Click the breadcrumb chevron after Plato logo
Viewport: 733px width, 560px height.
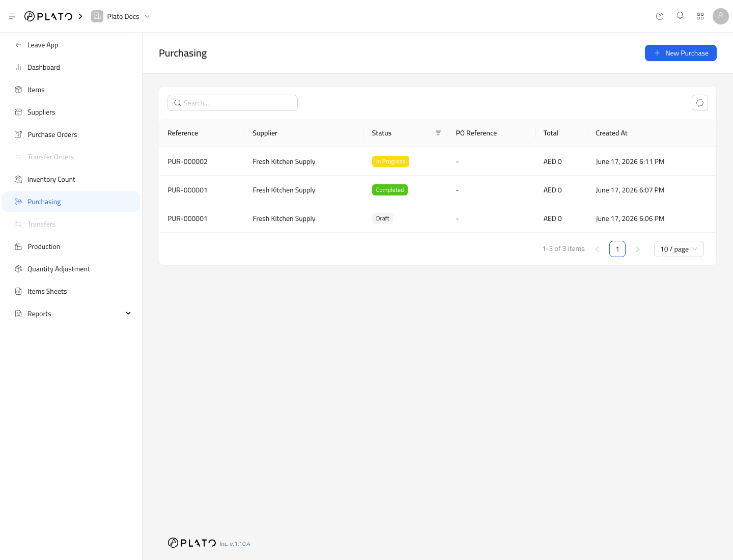(x=80, y=16)
